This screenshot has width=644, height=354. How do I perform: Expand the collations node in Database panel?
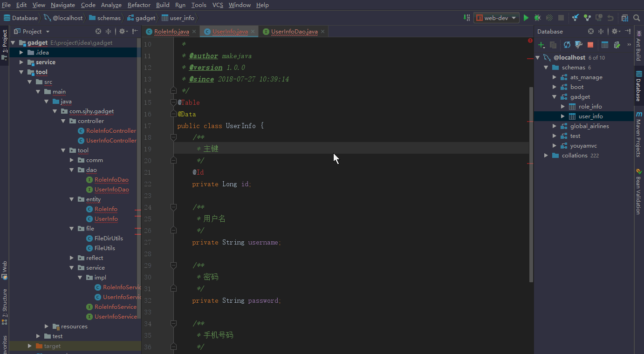545,155
